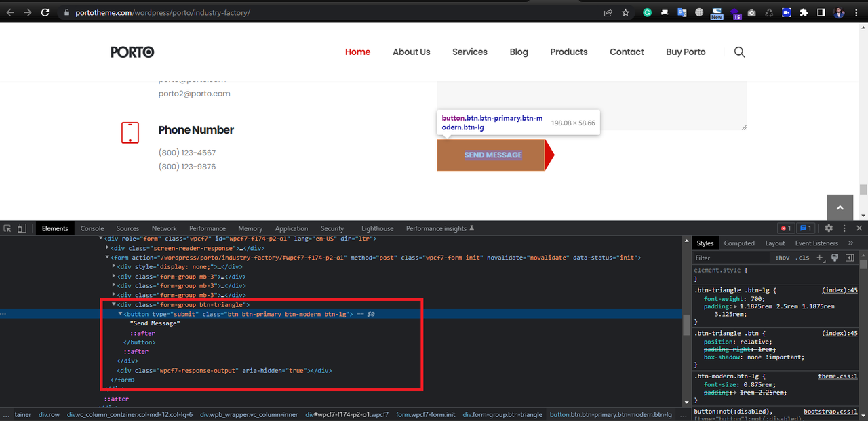Toggle rendering emulations paintbrush icon

tap(835, 258)
